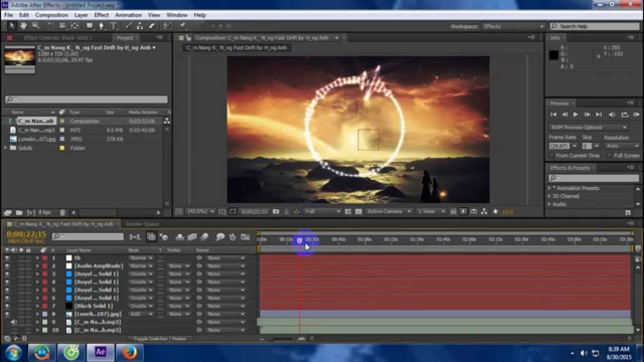644x362 pixels.
Task: Select the Roto Brush tool
Action: click(x=168, y=26)
